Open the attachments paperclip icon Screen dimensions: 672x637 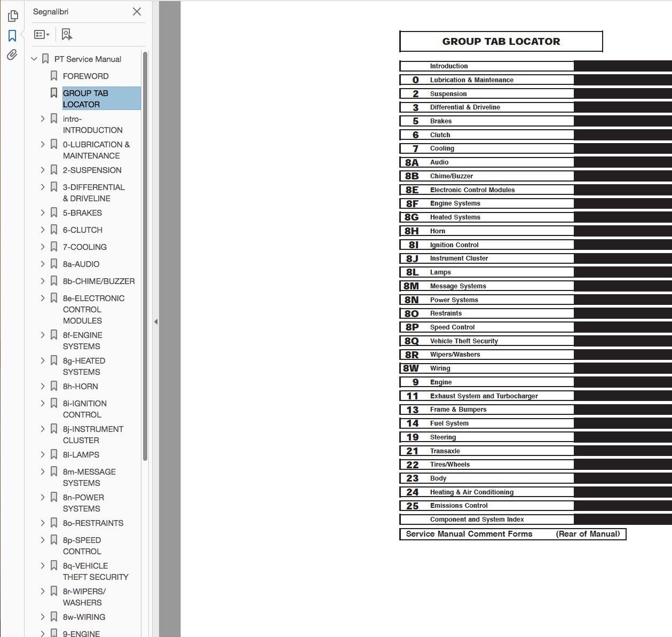pyautogui.click(x=12, y=55)
